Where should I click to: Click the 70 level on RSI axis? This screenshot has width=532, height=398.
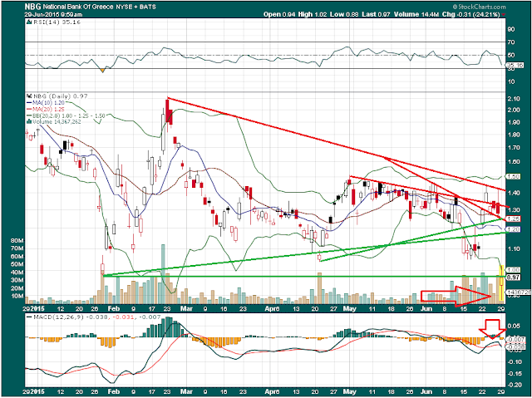coord(511,42)
